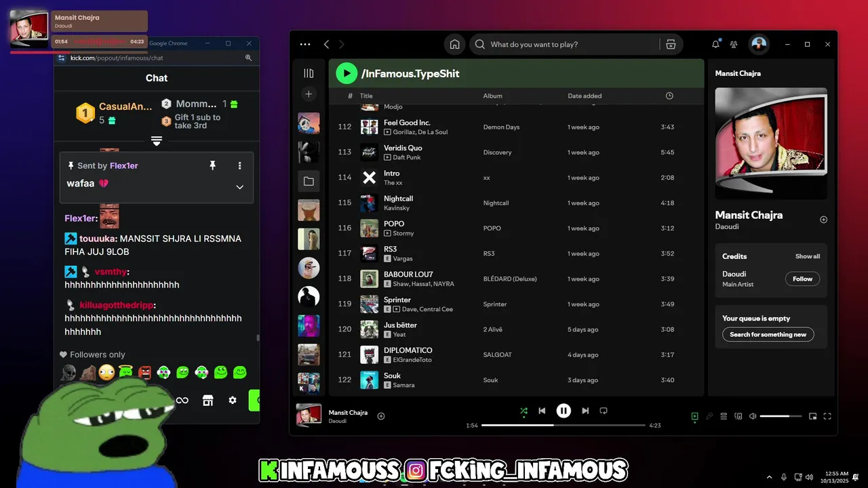The image size is (868, 488).
Task: Follow artist Daoudi
Action: (802, 279)
